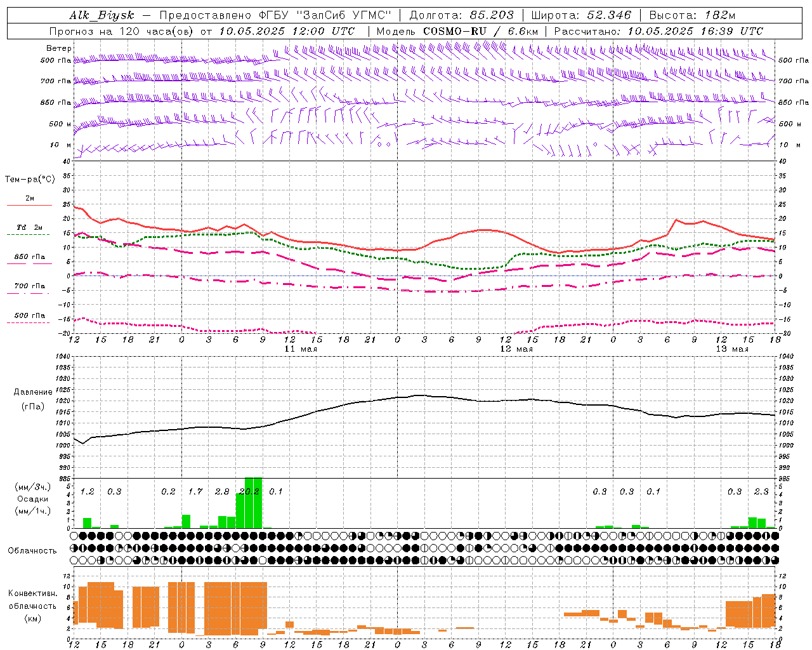
Task: Click the "13 мая" date label
Action: [x=732, y=349]
